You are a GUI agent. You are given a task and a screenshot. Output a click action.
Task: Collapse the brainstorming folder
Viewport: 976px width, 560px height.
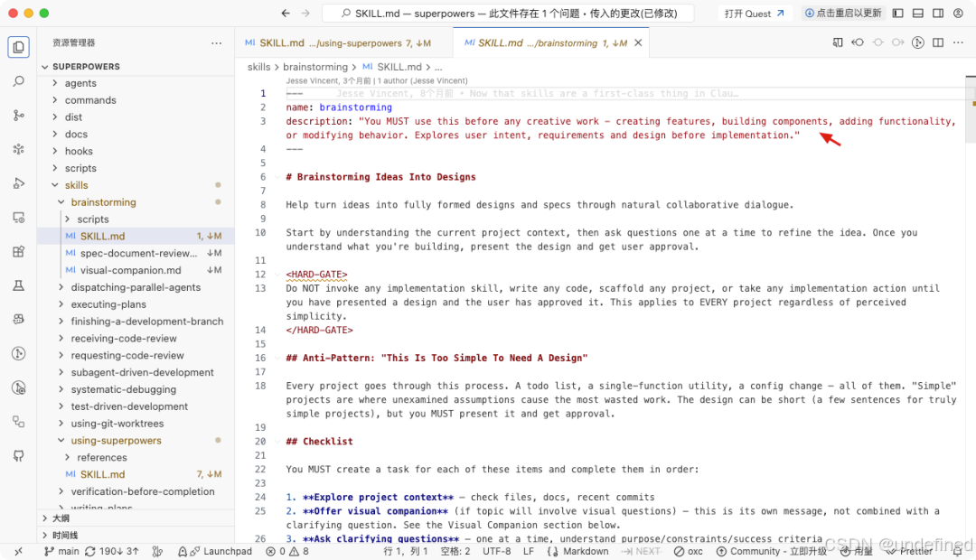(136, 202)
